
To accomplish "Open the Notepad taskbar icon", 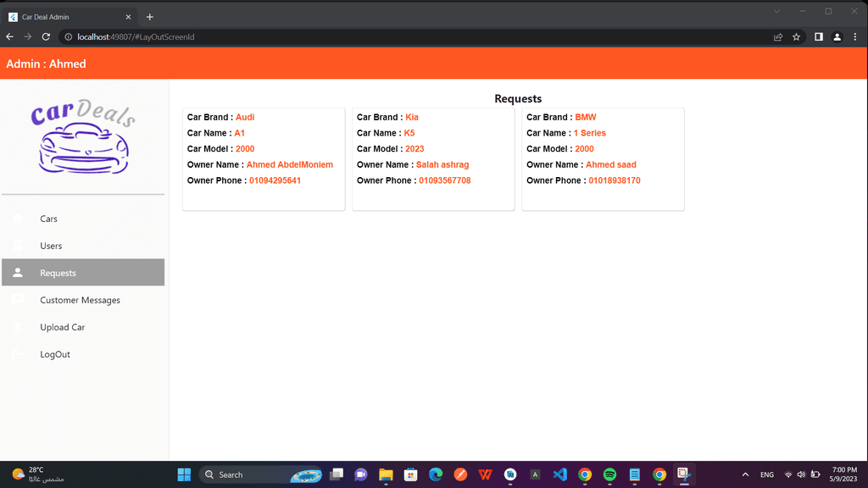I will pyautogui.click(x=634, y=474).
